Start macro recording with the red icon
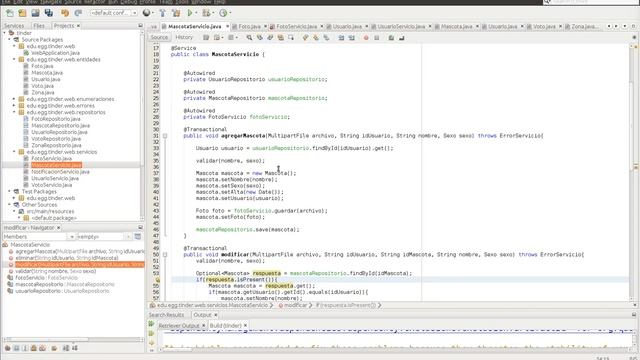640x360 pixels. 366,38
